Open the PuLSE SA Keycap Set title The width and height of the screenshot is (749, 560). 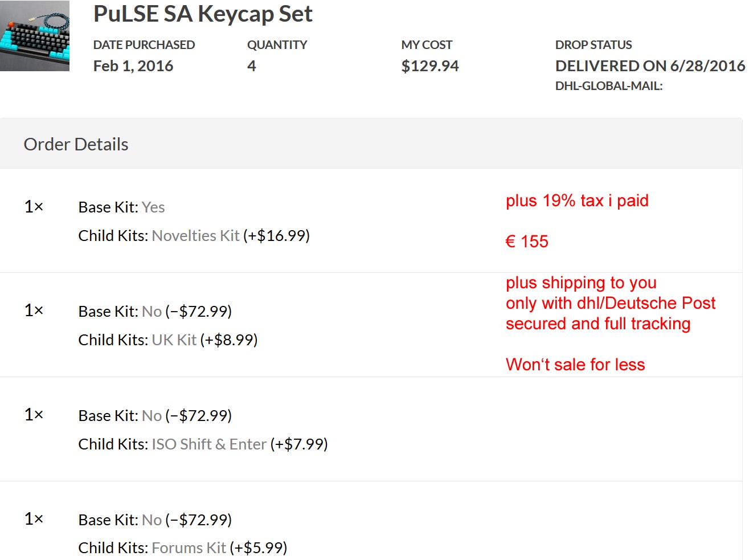tap(203, 14)
